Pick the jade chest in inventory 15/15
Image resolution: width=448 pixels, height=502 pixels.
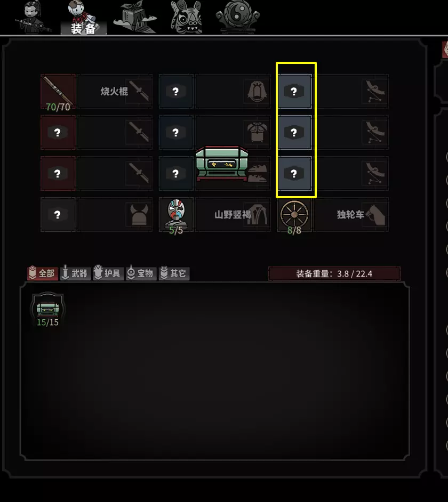point(48,309)
